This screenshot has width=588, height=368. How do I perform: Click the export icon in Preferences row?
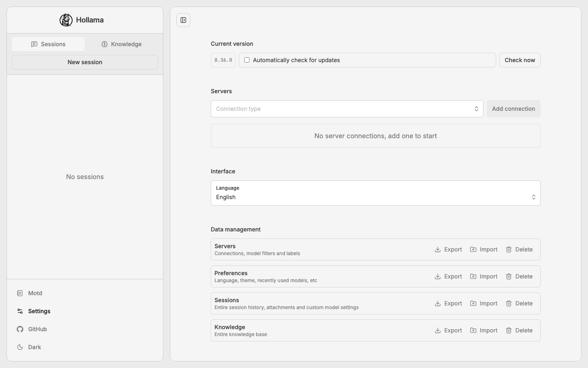point(438,276)
